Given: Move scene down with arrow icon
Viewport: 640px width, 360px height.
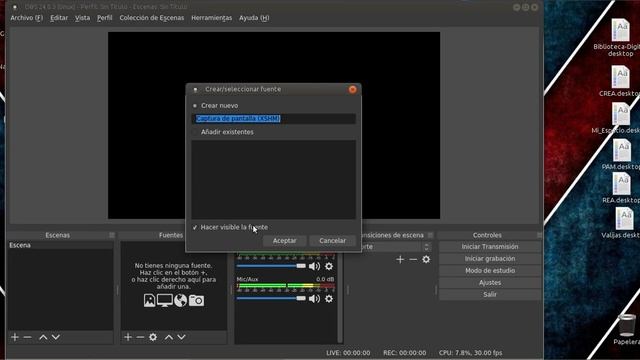Looking at the screenshot, I should coord(56,337).
